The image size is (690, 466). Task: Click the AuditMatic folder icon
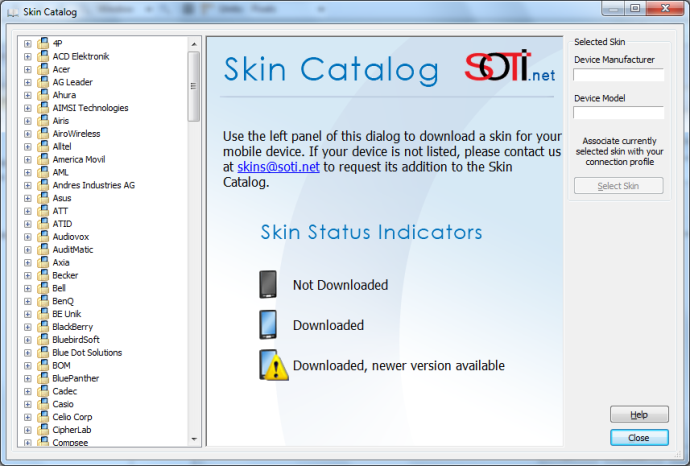point(43,249)
